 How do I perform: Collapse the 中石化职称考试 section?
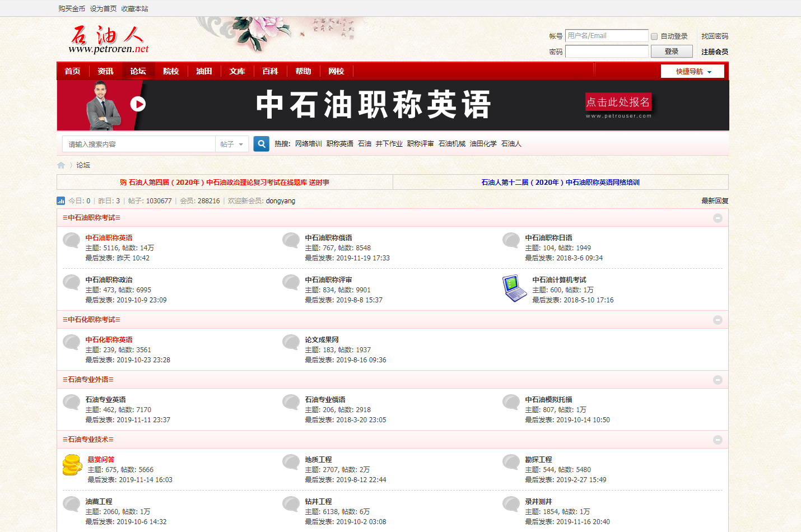point(718,320)
